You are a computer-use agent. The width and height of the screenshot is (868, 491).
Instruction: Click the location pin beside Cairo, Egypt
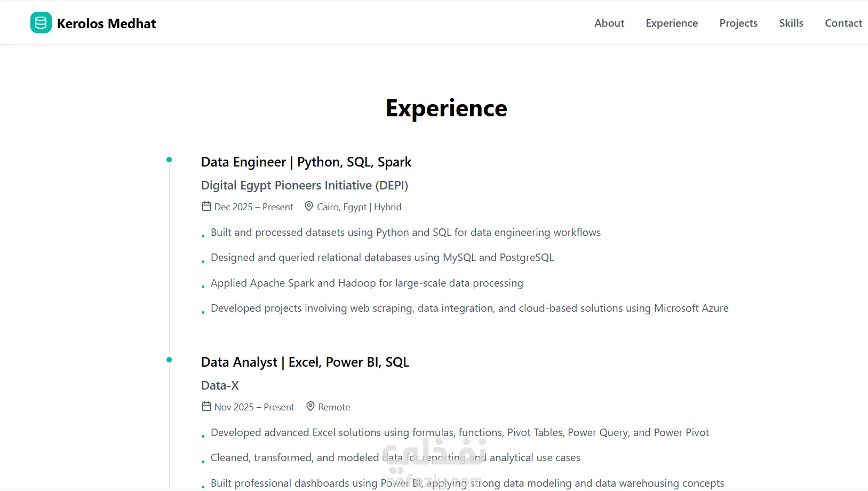(x=309, y=206)
